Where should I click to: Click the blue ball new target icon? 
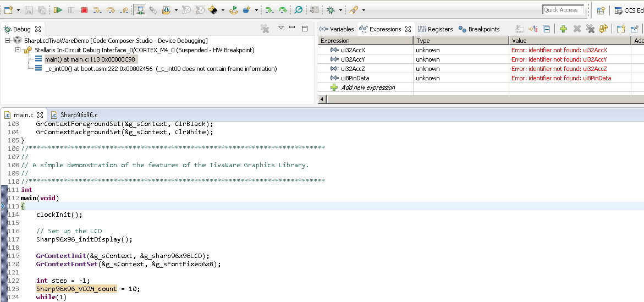247,10
